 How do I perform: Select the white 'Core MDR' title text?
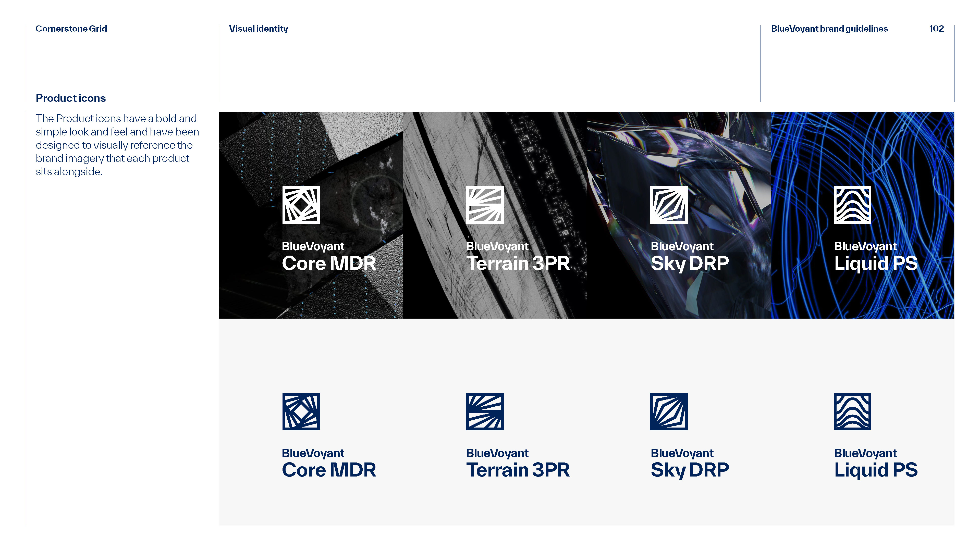329,263
